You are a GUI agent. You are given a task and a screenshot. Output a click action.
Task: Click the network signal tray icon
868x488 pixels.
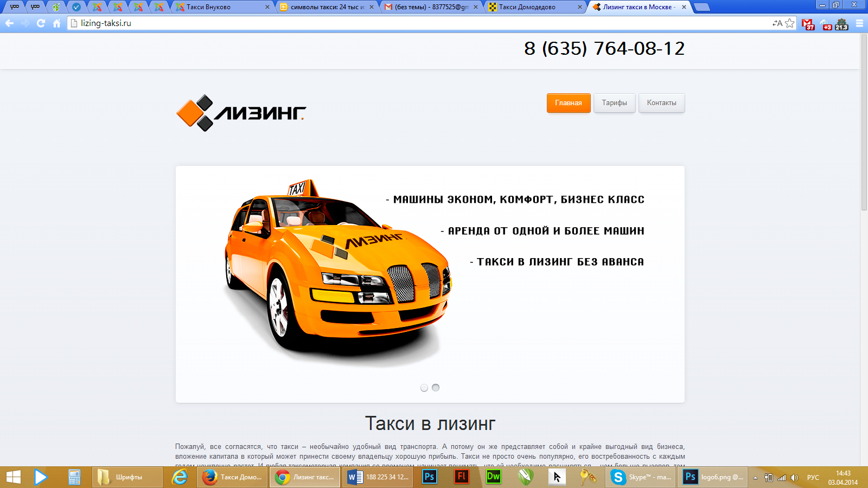tap(782, 478)
